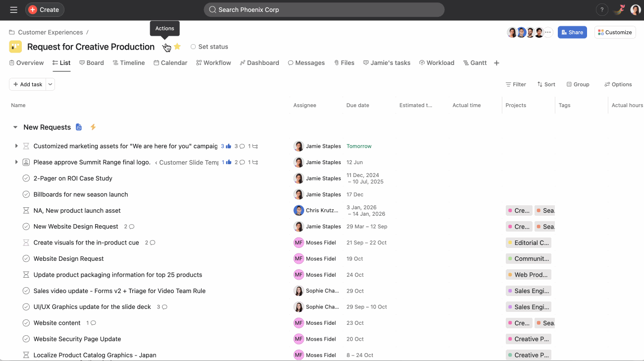This screenshot has width=644, height=361.
Task: Collapse the New Requests section
Action: [x=14, y=127]
